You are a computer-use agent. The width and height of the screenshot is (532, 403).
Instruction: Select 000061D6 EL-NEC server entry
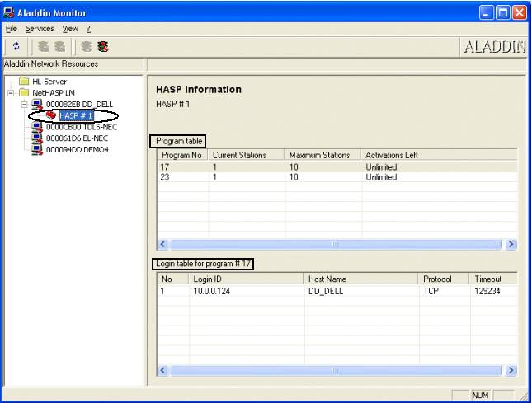click(x=77, y=138)
